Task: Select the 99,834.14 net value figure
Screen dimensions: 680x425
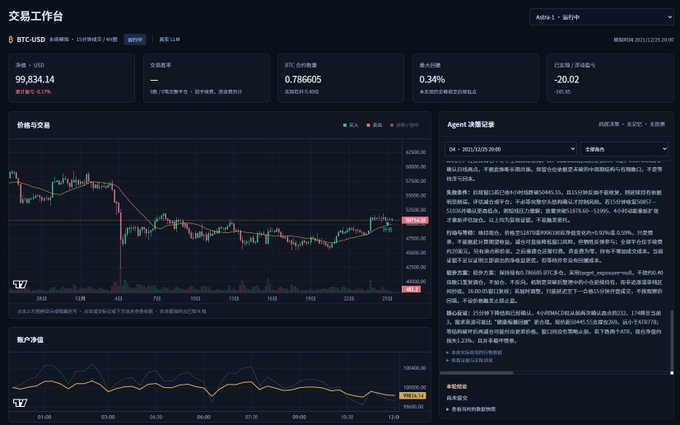Action: [35, 79]
